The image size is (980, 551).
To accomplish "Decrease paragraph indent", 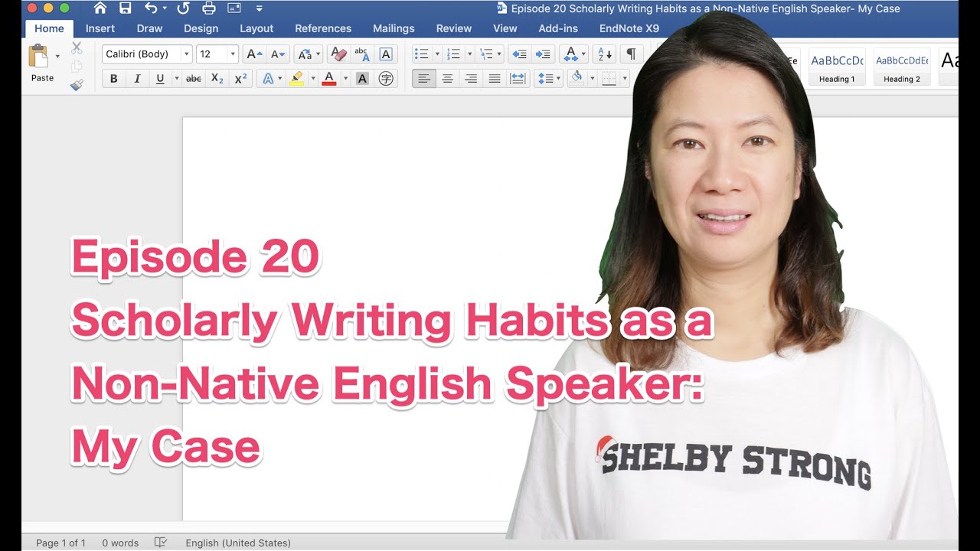I will point(519,54).
